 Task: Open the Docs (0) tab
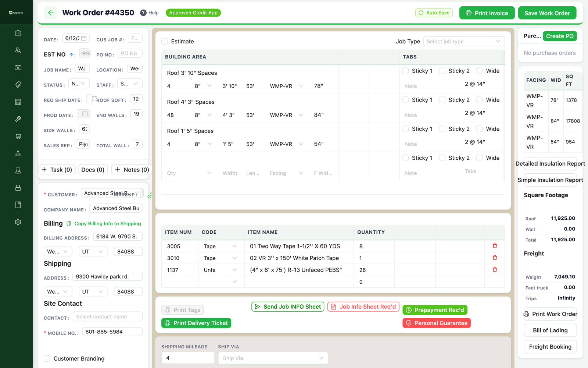tap(93, 170)
